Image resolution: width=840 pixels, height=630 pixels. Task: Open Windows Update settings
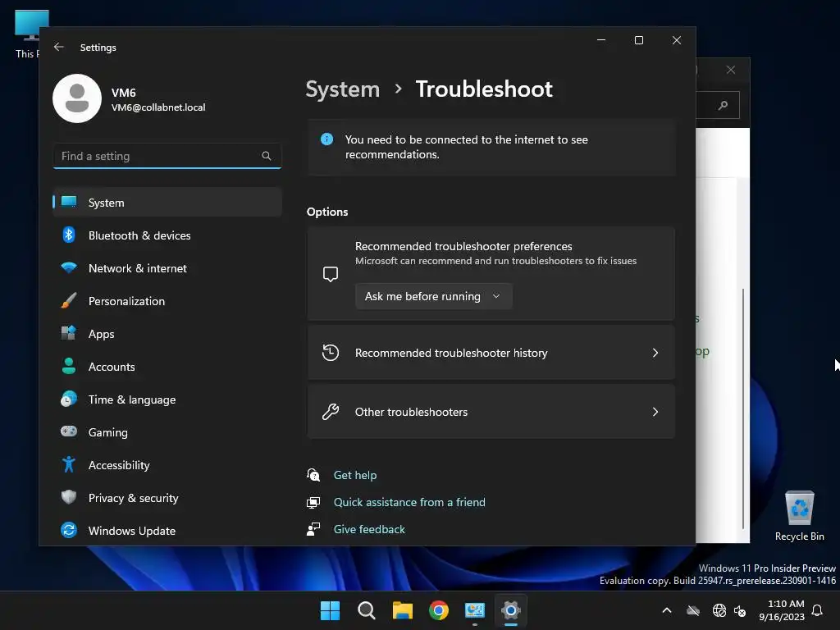point(167,531)
